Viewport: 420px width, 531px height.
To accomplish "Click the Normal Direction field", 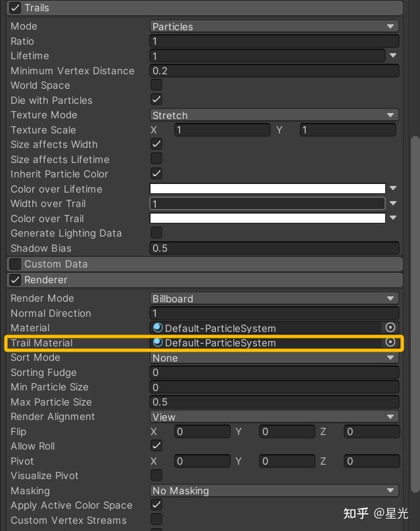I will [274, 313].
